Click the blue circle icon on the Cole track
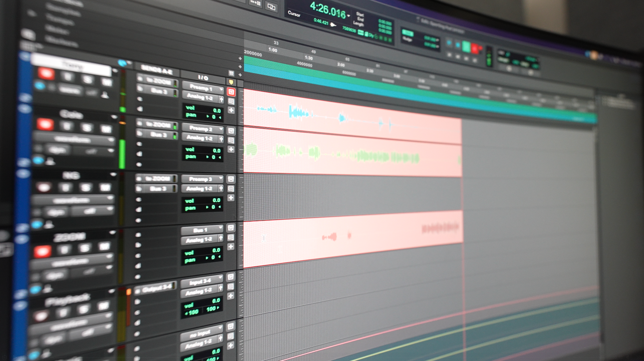644x361 pixels. [38, 160]
